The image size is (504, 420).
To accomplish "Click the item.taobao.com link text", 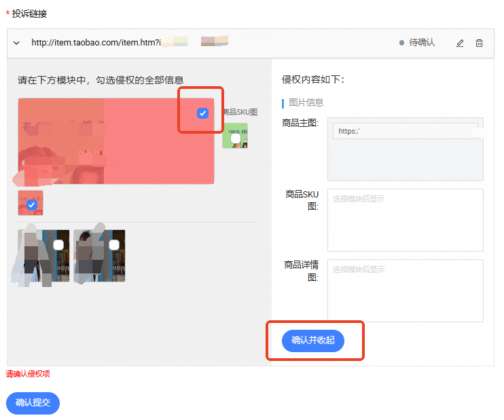I will (x=96, y=42).
